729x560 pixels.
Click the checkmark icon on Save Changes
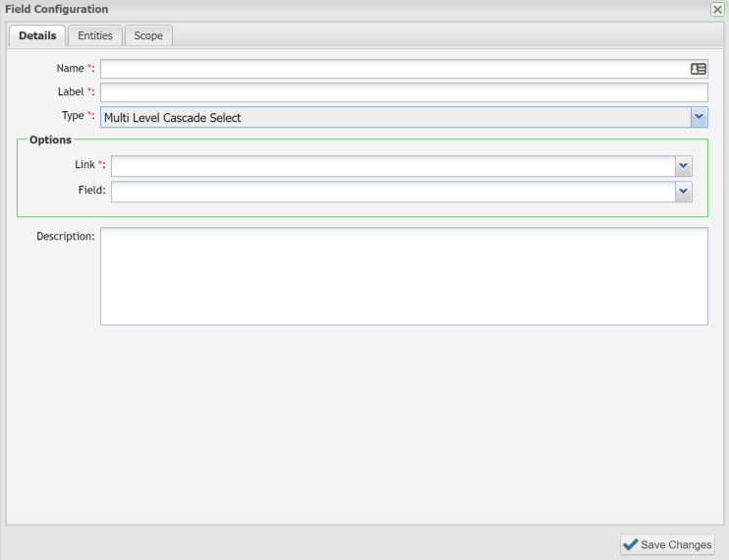pyautogui.click(x=631, y=544)
